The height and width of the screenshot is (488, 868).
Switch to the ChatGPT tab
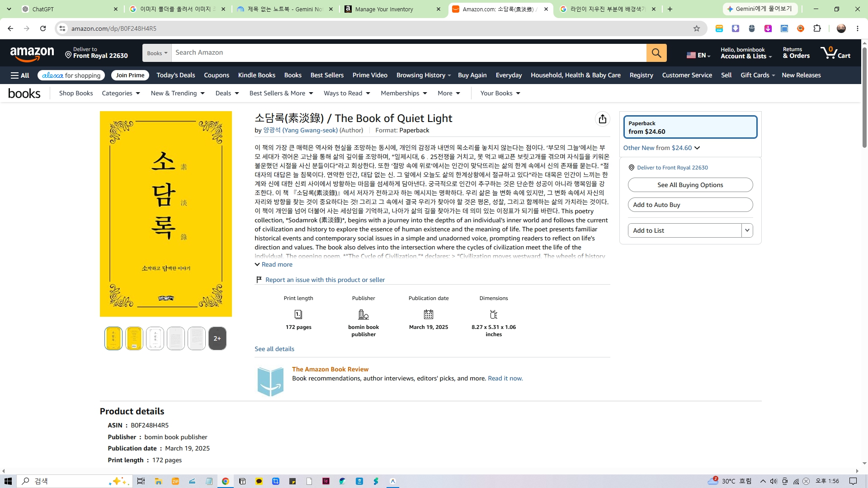[x=70, y=9]
